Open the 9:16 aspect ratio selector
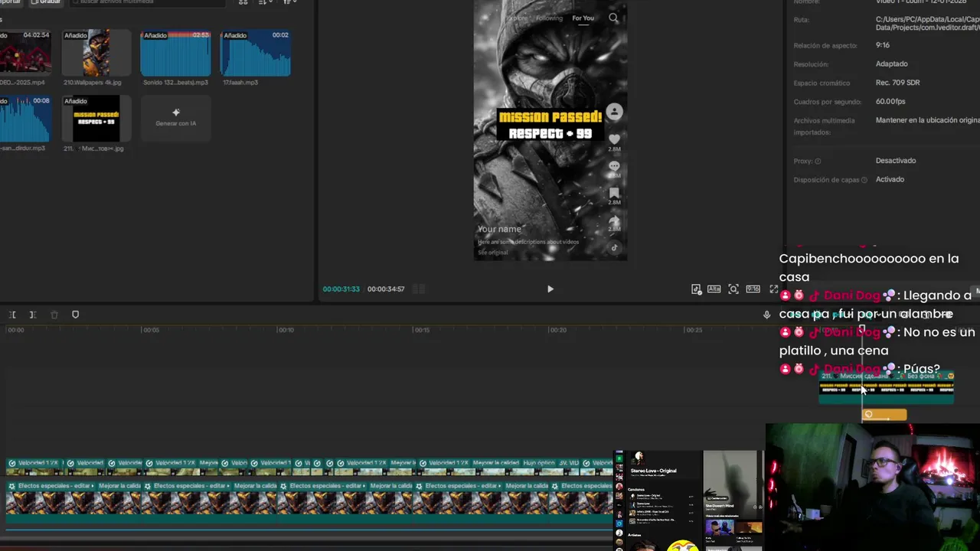980x551 pixels. point(753,289)
